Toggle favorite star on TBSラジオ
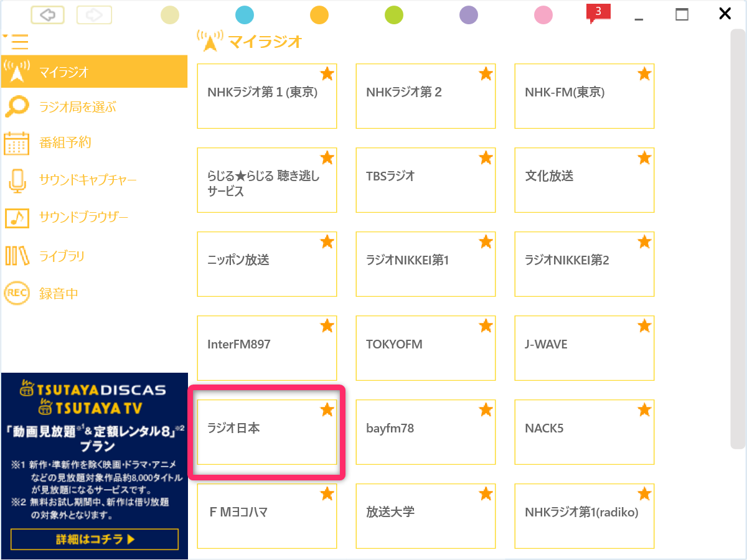This screenshot has width=747, height=560. click(486, 158)
